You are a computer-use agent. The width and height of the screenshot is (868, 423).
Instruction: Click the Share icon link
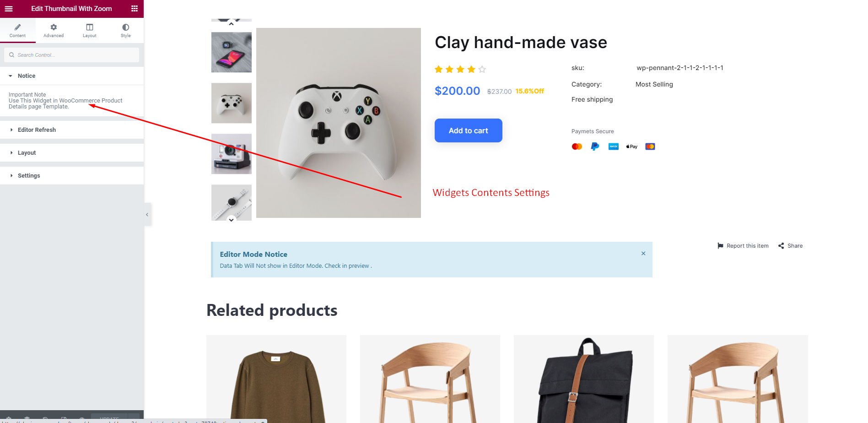[x=791, y=246]
